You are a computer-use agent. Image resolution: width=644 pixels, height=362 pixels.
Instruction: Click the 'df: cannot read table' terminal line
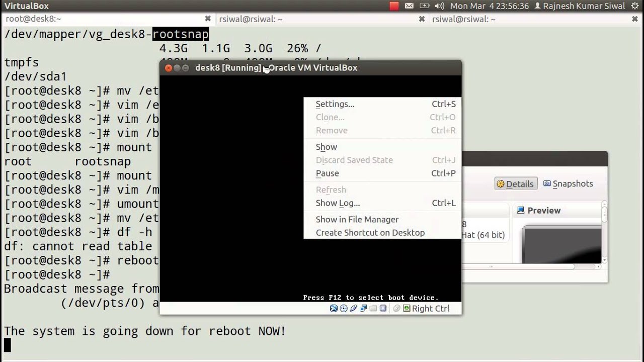78,246
